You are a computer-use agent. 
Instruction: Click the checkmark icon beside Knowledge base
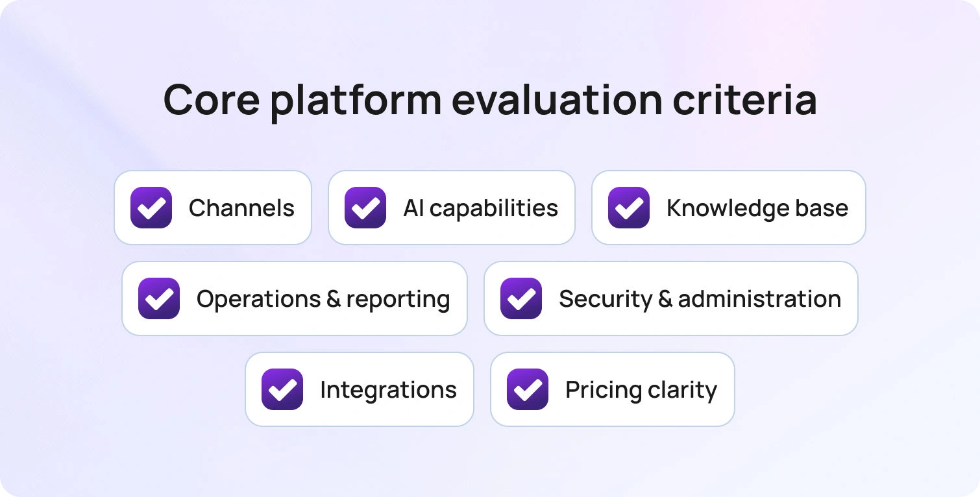click(629, 208)
